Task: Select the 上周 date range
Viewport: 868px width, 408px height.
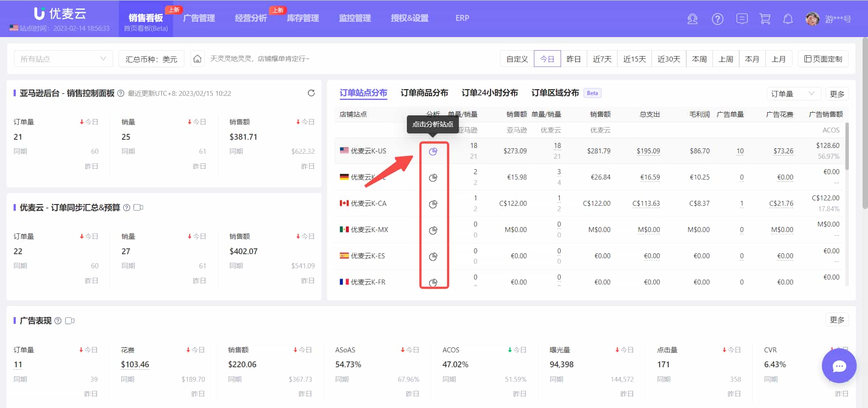Action: pos(726,59)
